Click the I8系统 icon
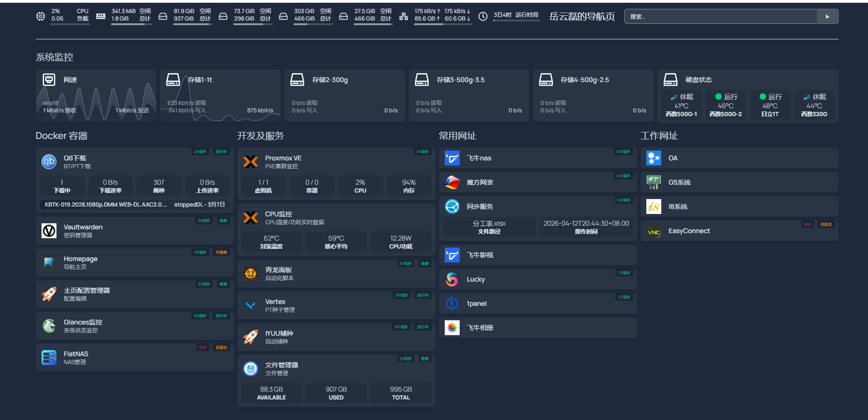Viewport: 868px width, 420px height. [654, 207]
